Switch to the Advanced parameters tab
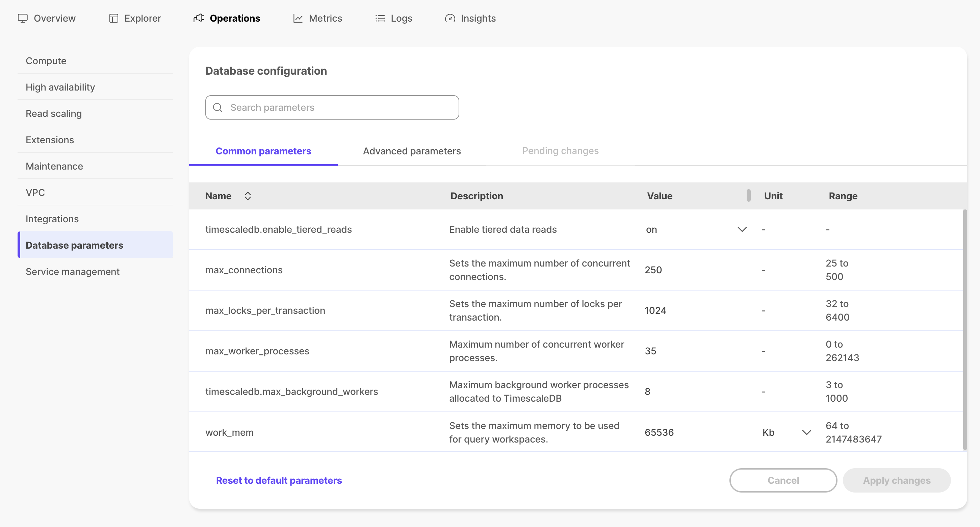The height and width of the screenshot is (527, 980). tap(411, 151)
